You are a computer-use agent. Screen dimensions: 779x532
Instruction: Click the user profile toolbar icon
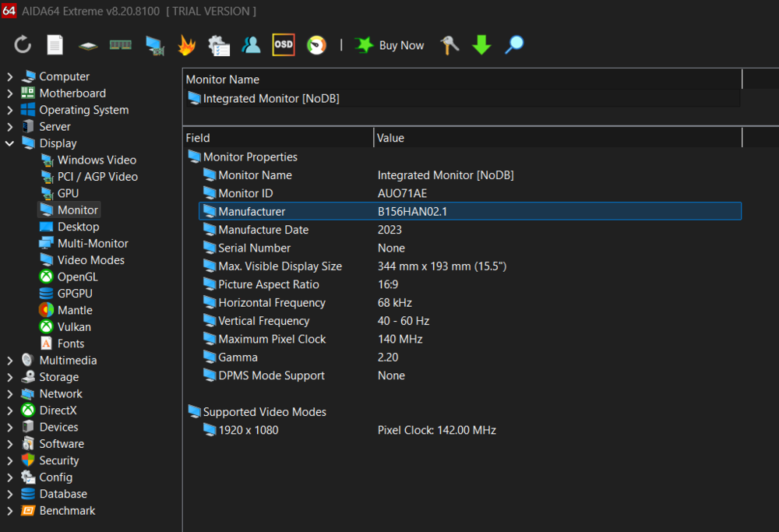(x=251, y=44)
